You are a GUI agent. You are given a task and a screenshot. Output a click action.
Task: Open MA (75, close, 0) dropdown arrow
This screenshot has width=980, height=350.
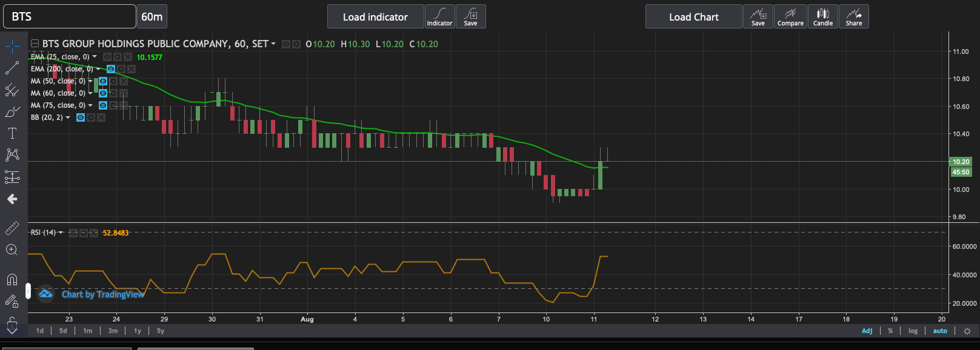click(90, 105)
